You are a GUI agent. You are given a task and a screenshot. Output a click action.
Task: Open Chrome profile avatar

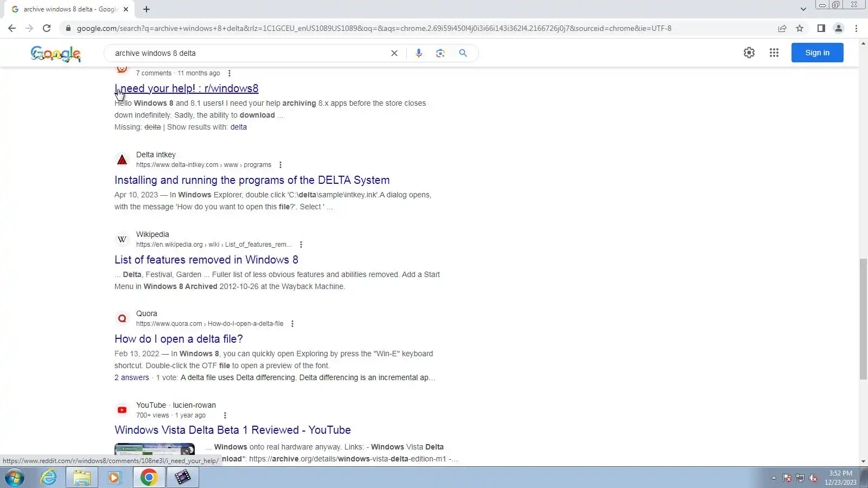(839, 28)
